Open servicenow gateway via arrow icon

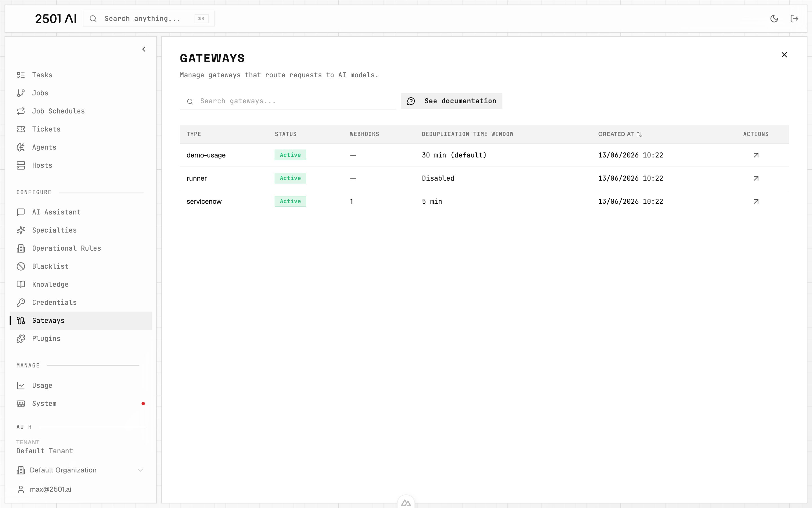756,202
